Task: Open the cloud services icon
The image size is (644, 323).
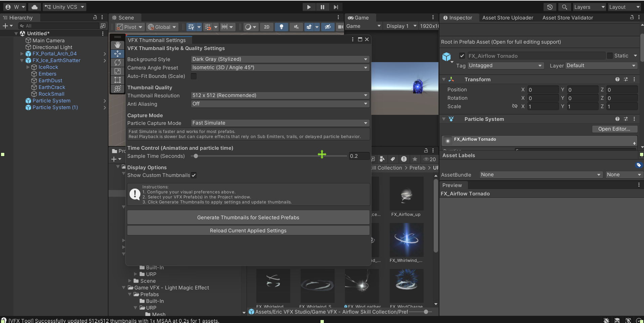Action: pos(35,7)
